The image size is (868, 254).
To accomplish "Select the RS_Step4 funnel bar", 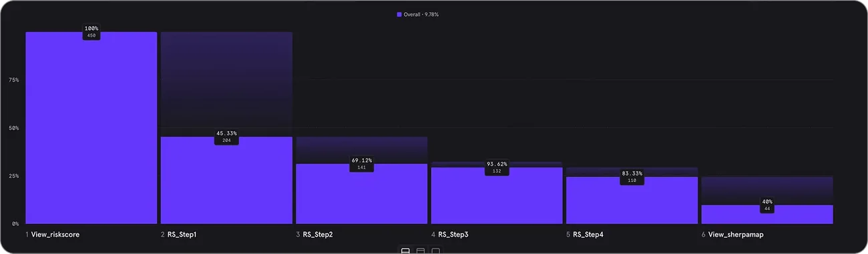I will coord(632,200).
